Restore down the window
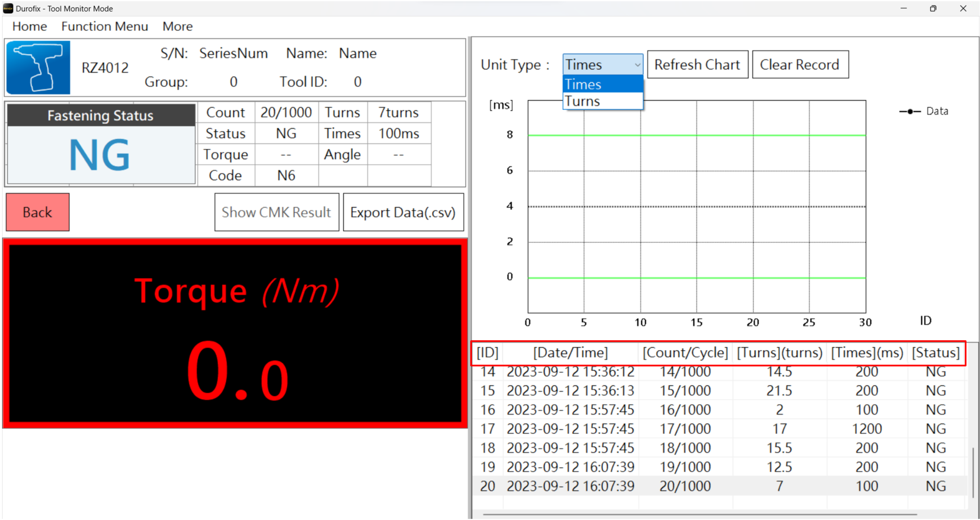The image size is (980, 520). tap(933, 8)
